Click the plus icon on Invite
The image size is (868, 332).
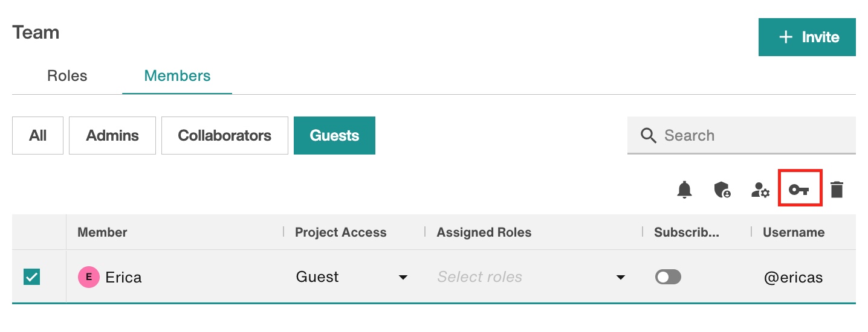click(786, 37)
